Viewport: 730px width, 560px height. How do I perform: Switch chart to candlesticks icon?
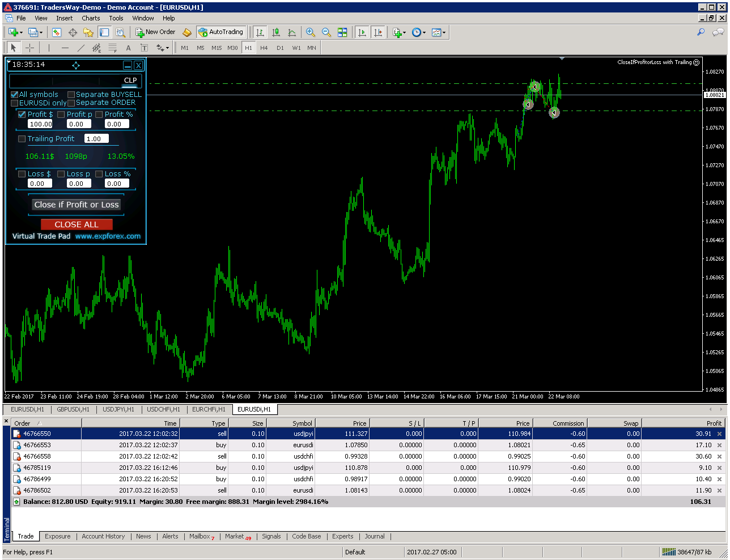pyautogui.click(x=276, y=32)
